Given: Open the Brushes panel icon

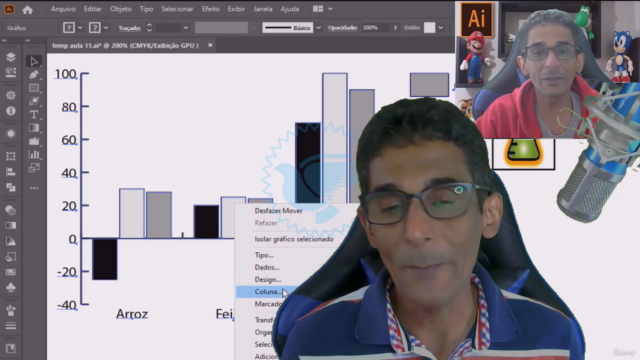Looking at the screenshot, I should (x=11, y=310).
